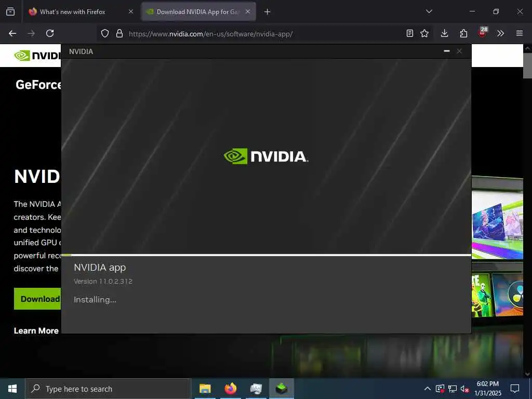Go back to previous page
The width and height of the screenshot is (532, 399).
tap(12, 33)
